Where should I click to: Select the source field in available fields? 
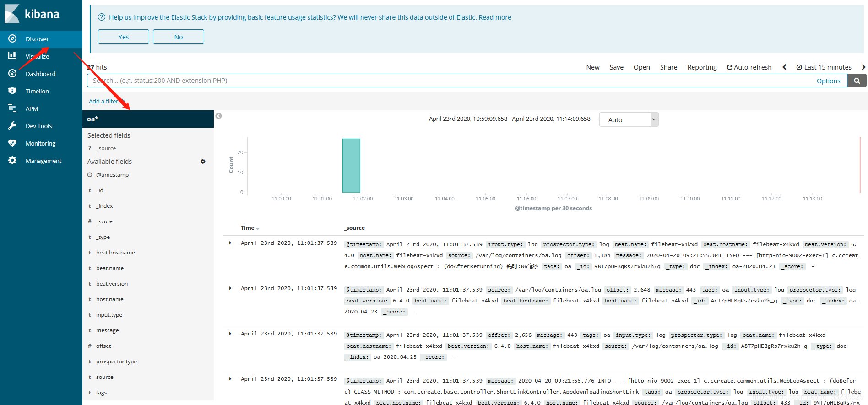pos(104,377)
